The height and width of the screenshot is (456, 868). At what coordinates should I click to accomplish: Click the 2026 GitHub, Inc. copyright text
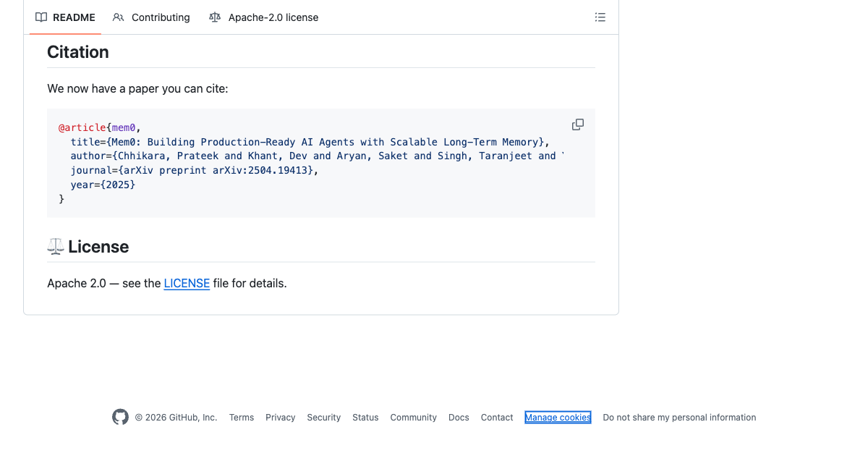coord(176,418)
